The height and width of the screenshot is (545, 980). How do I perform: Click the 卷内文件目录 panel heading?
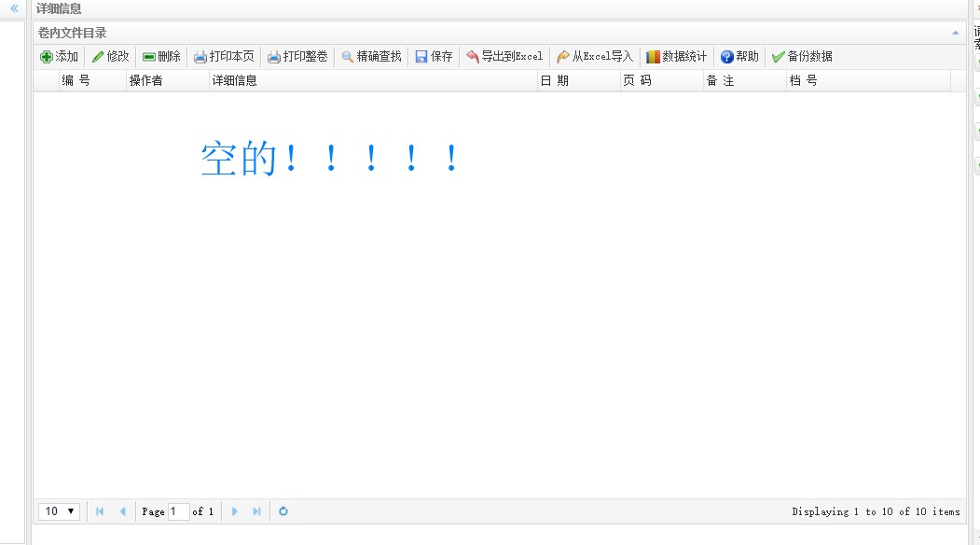[73, 33]
